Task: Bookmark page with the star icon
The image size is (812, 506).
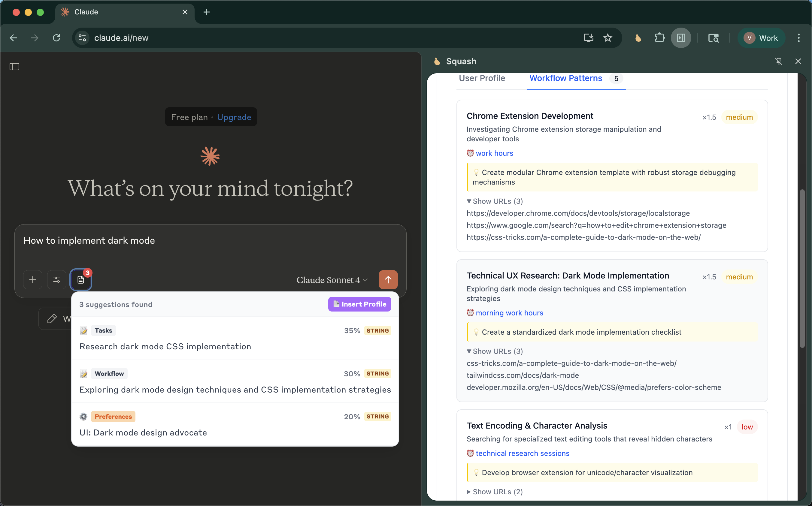Action: [607, 38]
